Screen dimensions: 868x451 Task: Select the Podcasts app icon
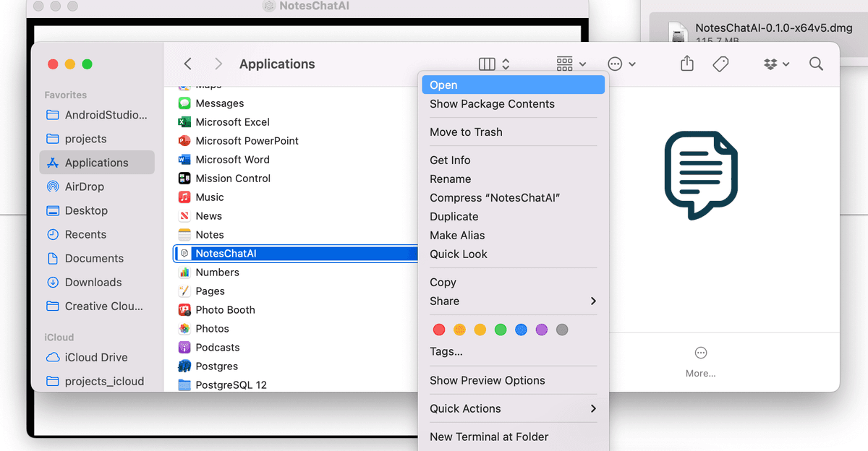coord(184,348)
